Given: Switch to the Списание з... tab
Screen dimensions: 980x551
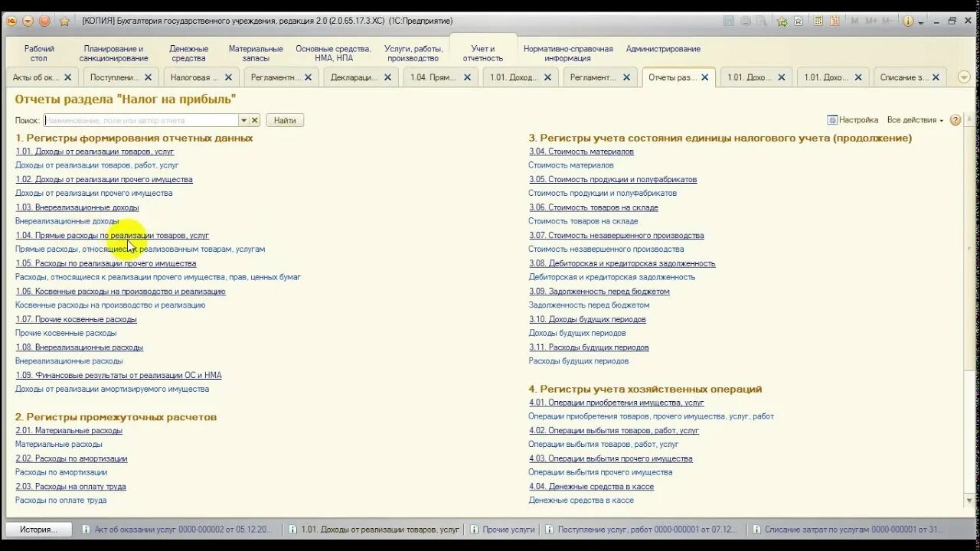Looking at the screenshot, I should [x=903, y=77].
